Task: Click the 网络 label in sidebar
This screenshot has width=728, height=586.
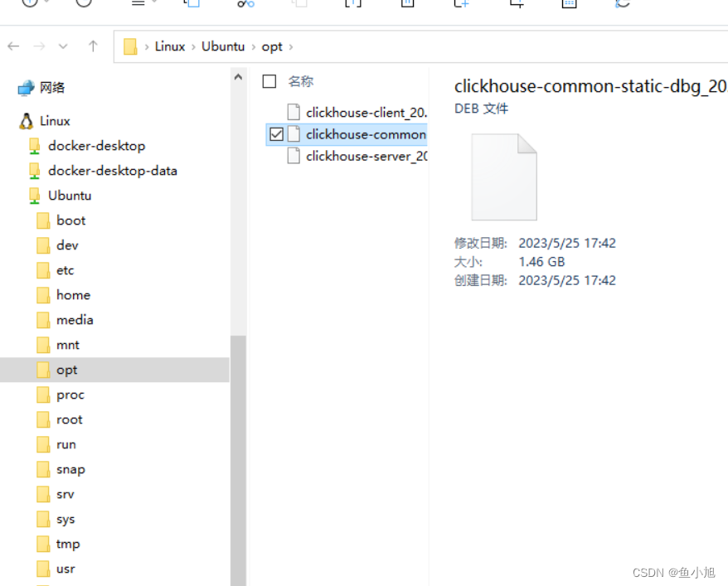Action: (52, 87)
